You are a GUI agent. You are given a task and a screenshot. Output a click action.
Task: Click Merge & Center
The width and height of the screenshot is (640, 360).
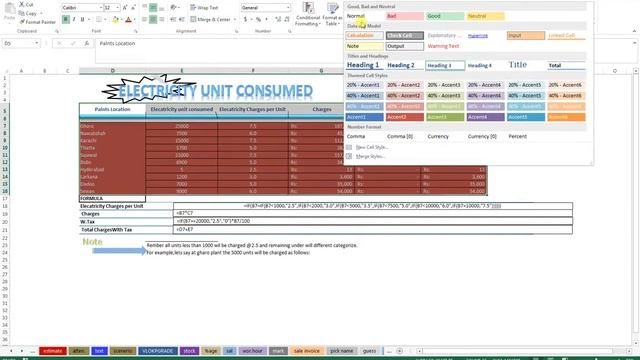click(x=211, y=19)
